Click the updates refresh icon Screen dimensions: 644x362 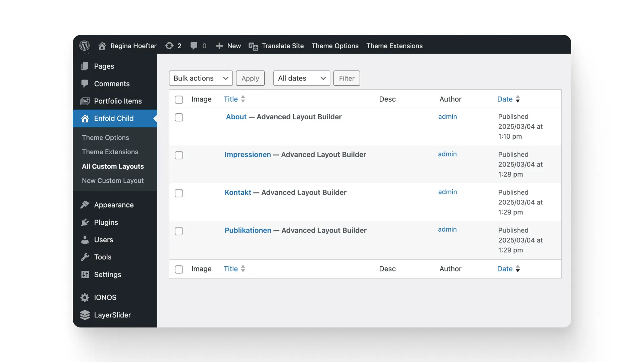[x=169, y=46]
